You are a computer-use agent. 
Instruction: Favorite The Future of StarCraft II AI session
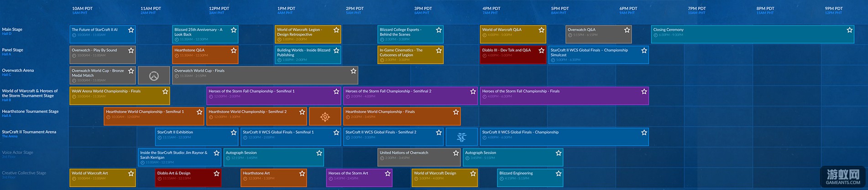point(131,30)
